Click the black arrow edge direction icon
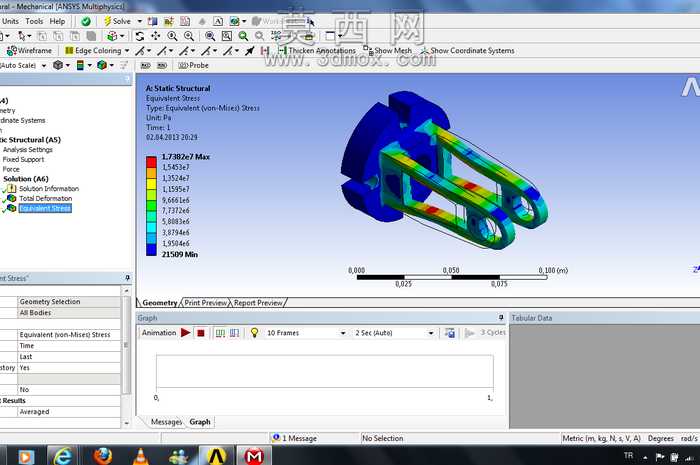Screen dimensions: 700x465 point(250,51)
